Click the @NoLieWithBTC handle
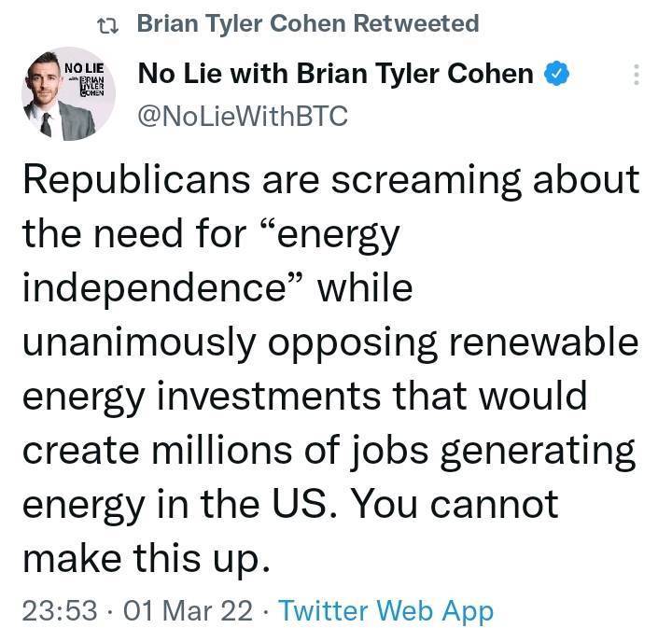The width and height of the screenshot is (672, 628). pyautogui.click(x=242, y=116)
